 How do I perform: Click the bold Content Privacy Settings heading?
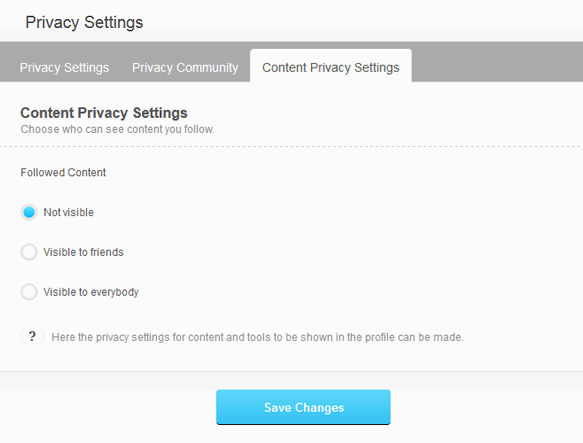104,113
